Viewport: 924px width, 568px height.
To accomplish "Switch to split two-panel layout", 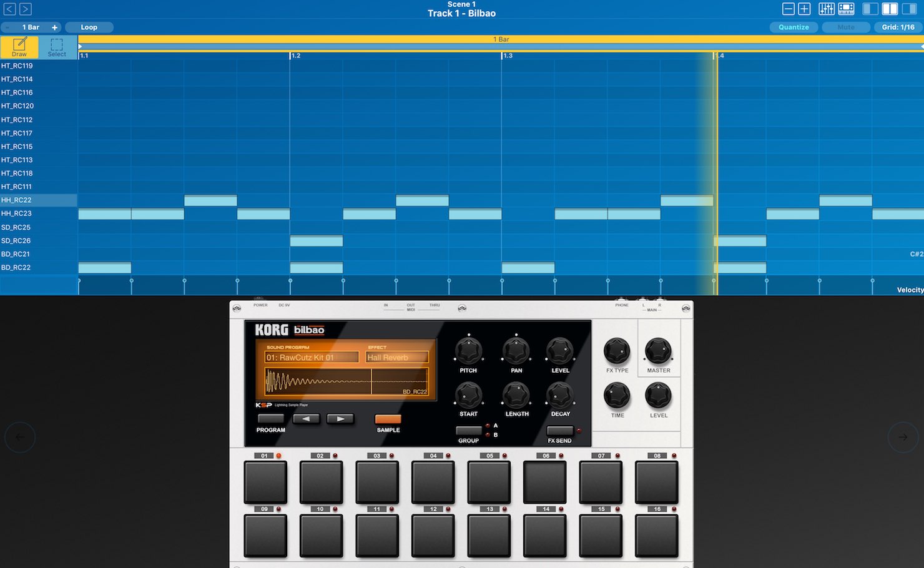I will point(890,9).
